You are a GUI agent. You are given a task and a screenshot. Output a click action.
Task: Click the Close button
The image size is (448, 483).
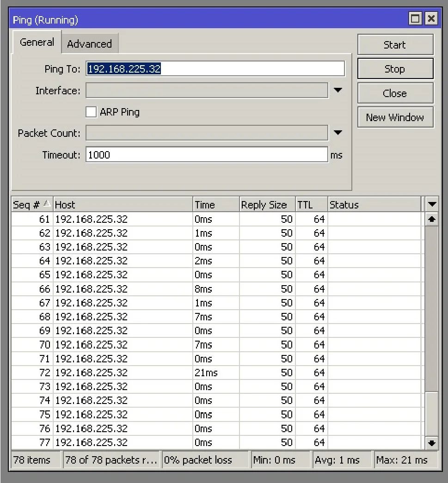395,93
